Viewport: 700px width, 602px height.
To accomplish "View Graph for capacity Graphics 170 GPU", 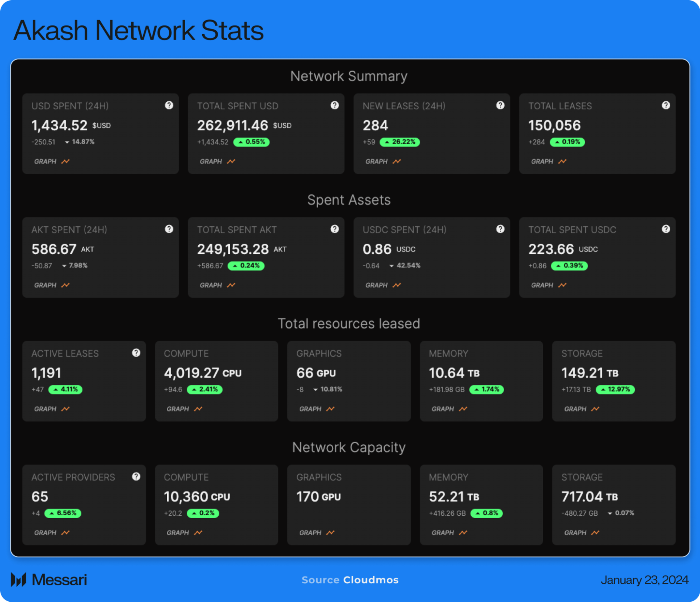I will (x=317, y=533).
